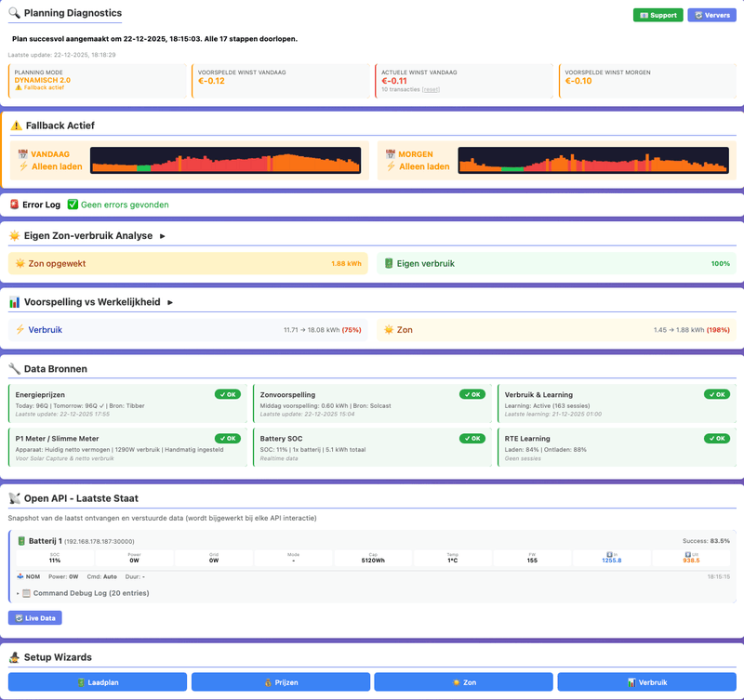Screen dimensions: 744x700
Task: Click the Live Data button
Action: 35,618
